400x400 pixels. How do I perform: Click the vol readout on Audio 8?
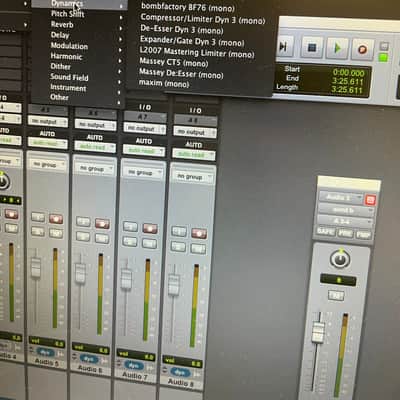[x=182, y=362]
